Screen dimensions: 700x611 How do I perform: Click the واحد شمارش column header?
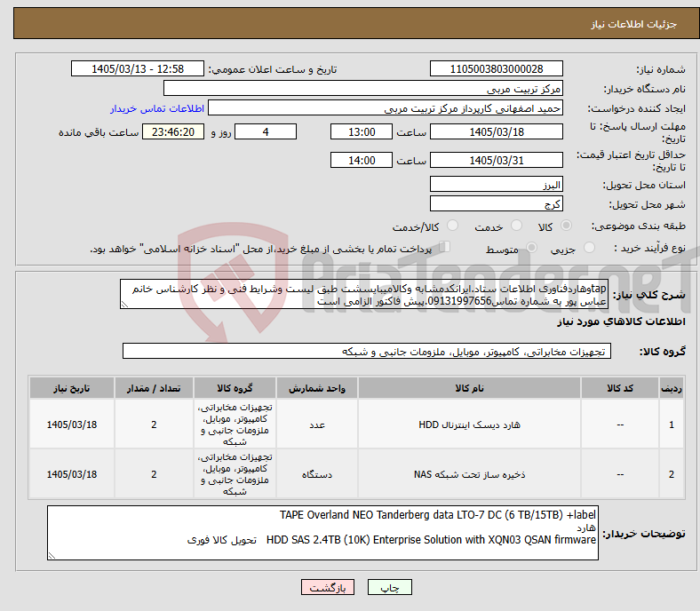click(317, 388)
